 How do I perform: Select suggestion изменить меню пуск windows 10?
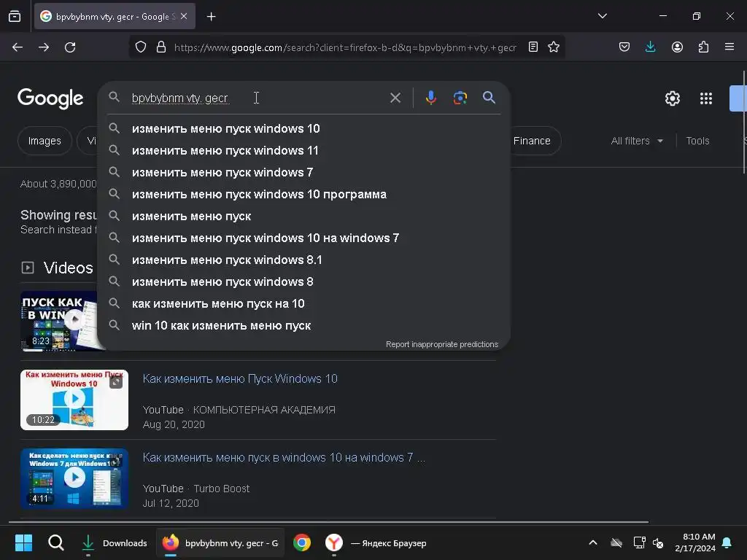tap(303, 128)
